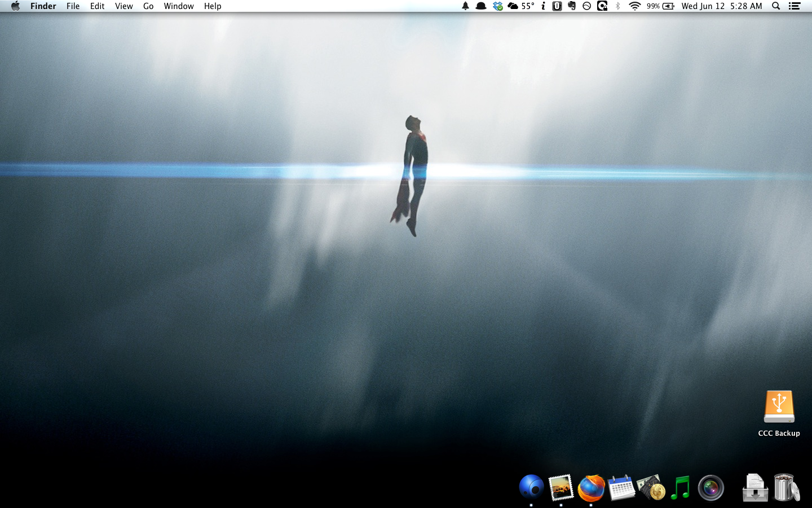Viewport: 812px width, 508px height.
Task: Open the Apple menu
Action: pyautogui.click(x=15, y=6)
